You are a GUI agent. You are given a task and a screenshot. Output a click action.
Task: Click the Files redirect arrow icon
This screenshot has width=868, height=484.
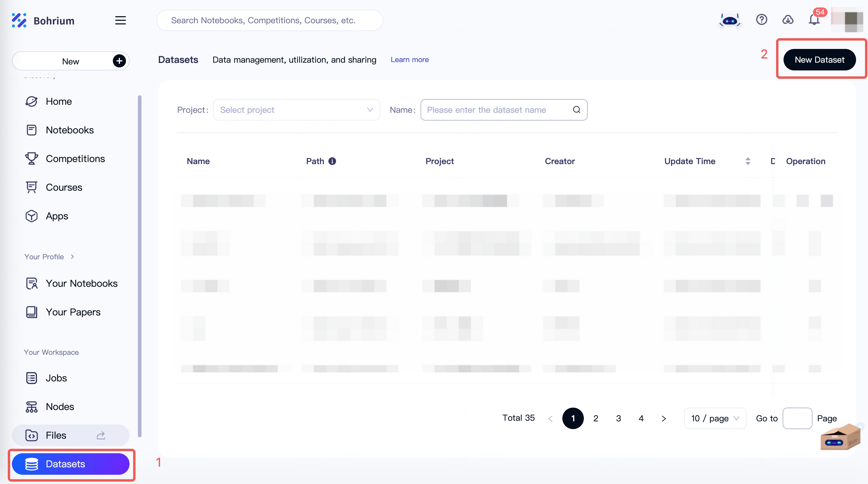click(x=100, y=434)
